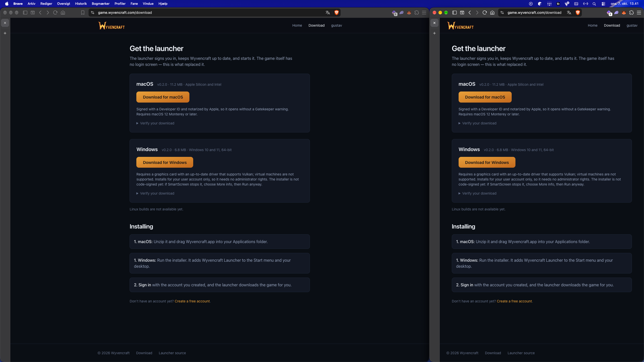Click footer Download link in right window

pyautogui.click(x=493, y=353)
